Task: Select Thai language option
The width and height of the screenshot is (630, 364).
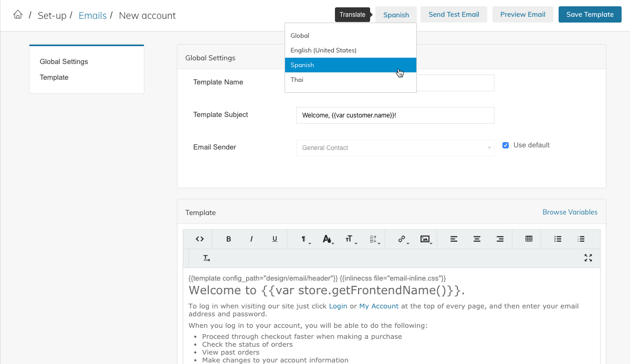Action: coord(351,80)
